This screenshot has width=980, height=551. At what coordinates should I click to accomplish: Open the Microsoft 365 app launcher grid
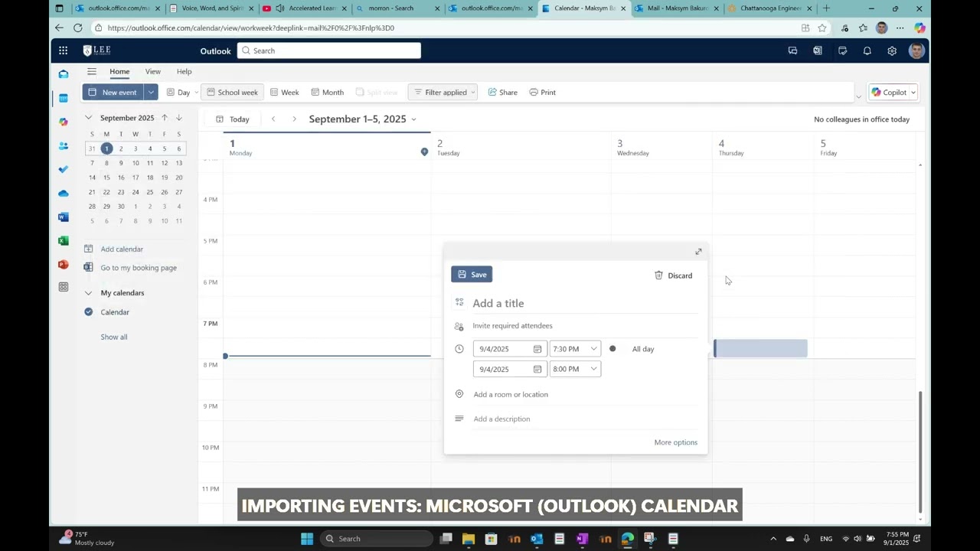[63, 51]
